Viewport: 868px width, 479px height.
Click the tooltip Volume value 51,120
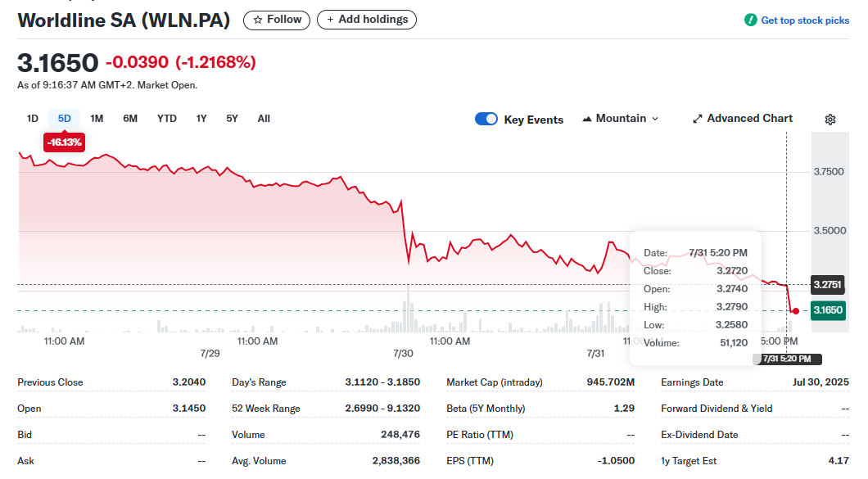click(x=734, y=343)
